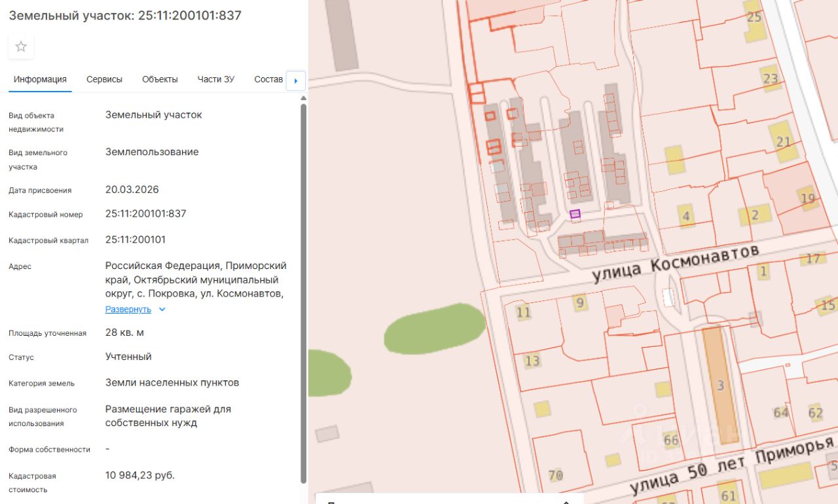
Task: Add parcel to favorites with star icon
Action: pos(21,46)
